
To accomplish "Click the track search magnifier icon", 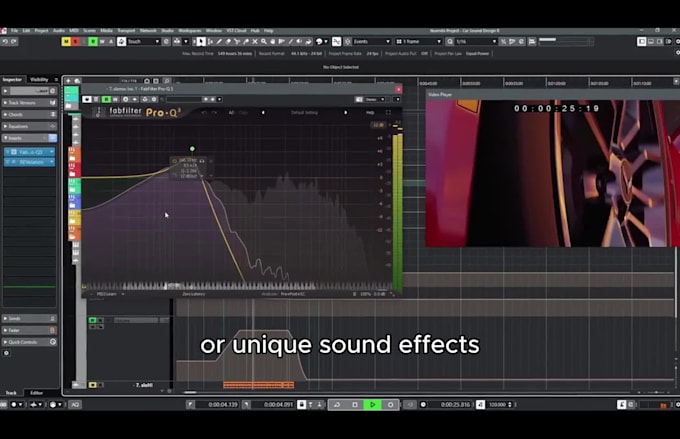I will 167,81.
